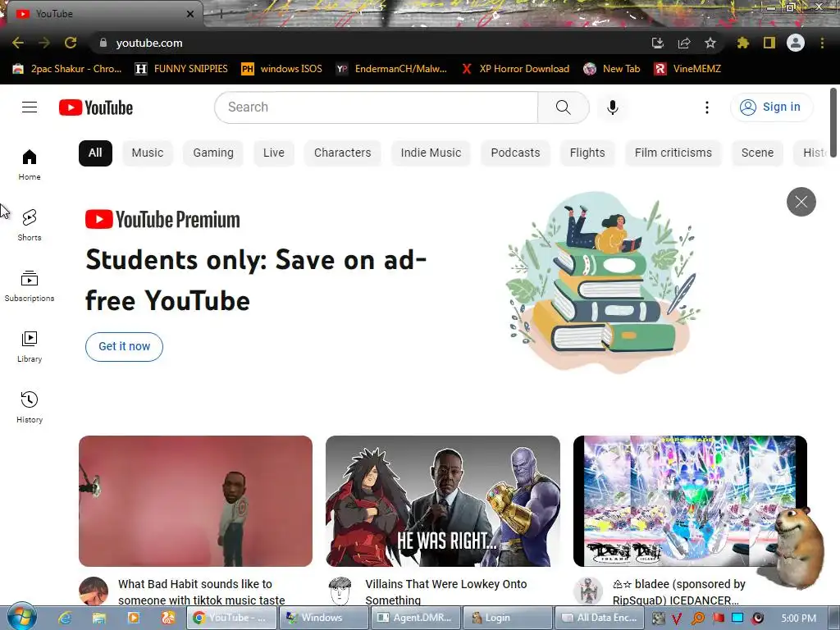Open Shorts in sidebar

click(30, 225)
